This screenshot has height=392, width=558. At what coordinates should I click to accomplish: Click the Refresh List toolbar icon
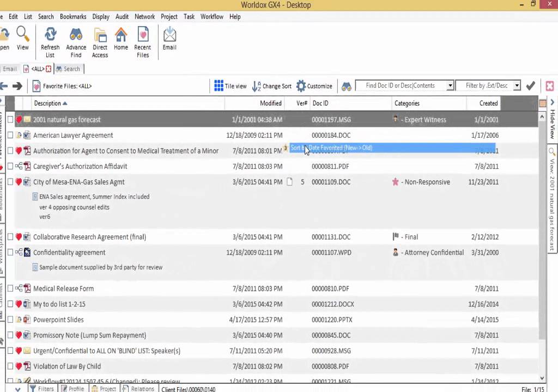pyautogui.click(x=50, y=35)
